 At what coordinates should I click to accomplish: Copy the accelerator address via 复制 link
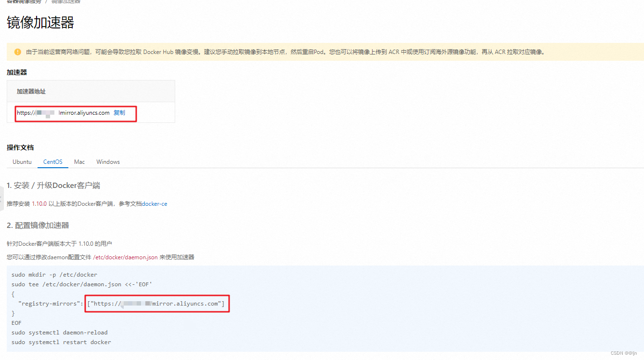(119, 113)
